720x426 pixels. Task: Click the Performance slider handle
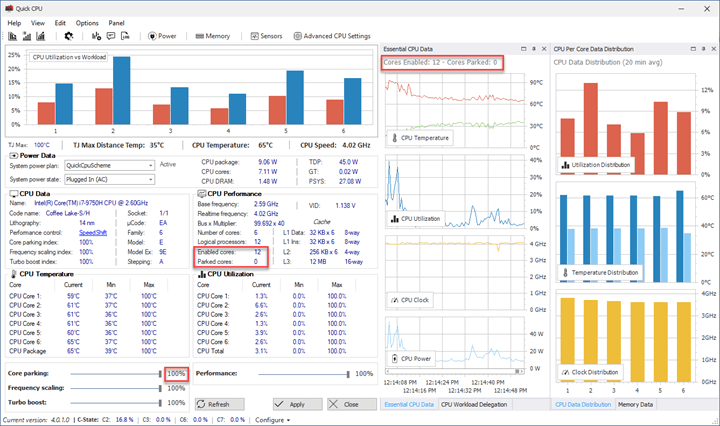pyautogui.click(x=348, y=374)
